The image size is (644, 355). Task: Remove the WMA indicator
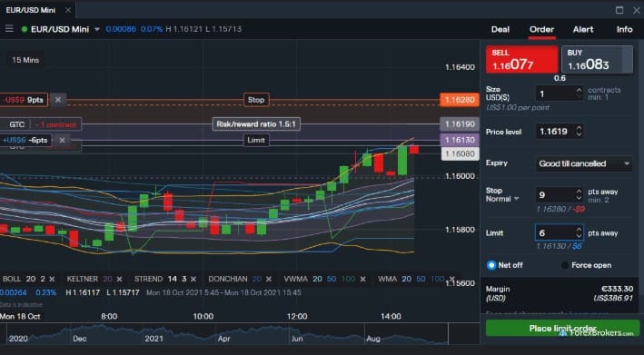[451, 279]
